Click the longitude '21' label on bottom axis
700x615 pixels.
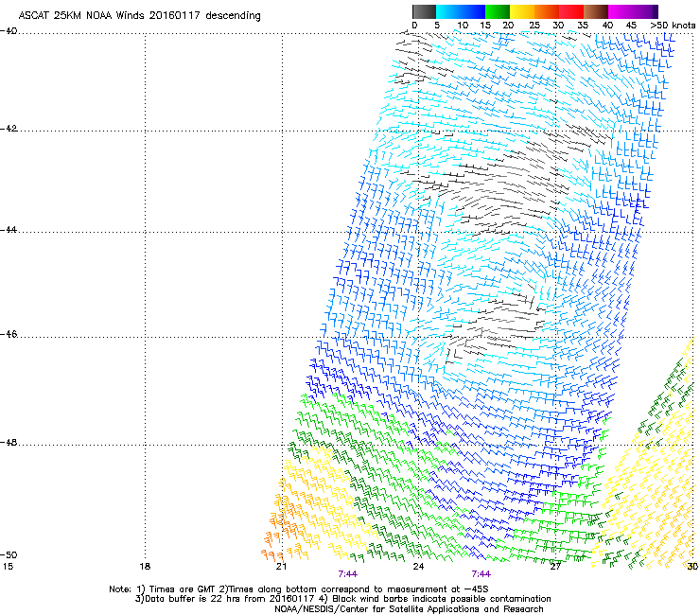click(x=281, y=567)
